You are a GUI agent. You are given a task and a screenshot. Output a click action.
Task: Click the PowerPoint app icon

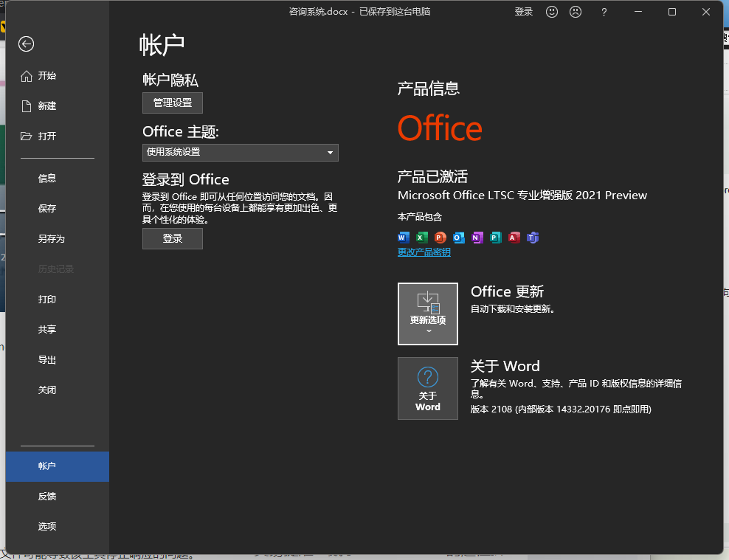(x=440, y=238)
